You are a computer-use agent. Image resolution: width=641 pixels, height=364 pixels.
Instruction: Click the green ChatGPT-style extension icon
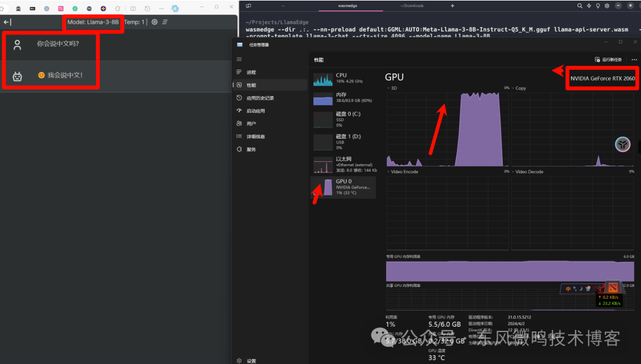coord(75,8)
